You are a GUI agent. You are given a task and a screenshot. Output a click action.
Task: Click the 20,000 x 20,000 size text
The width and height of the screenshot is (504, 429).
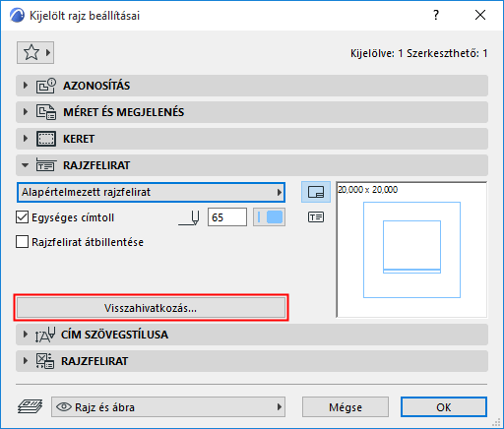tap(367, 190)
